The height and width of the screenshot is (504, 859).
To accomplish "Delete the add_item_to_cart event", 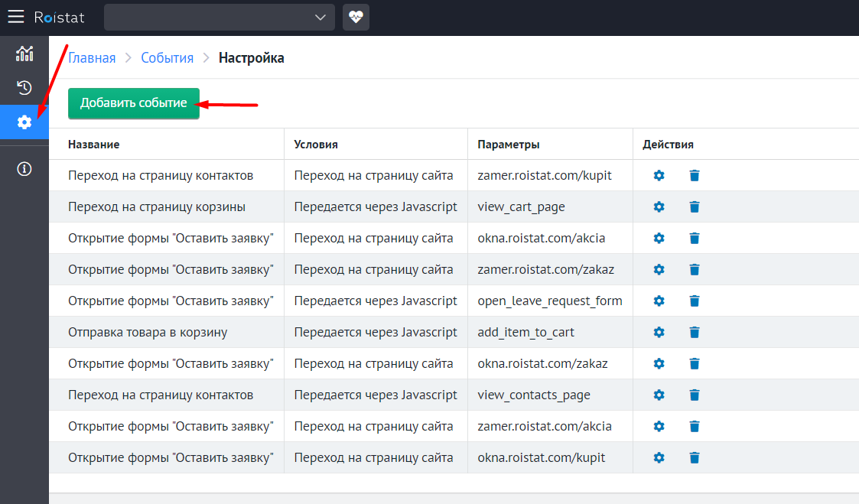I will point(694,332).
